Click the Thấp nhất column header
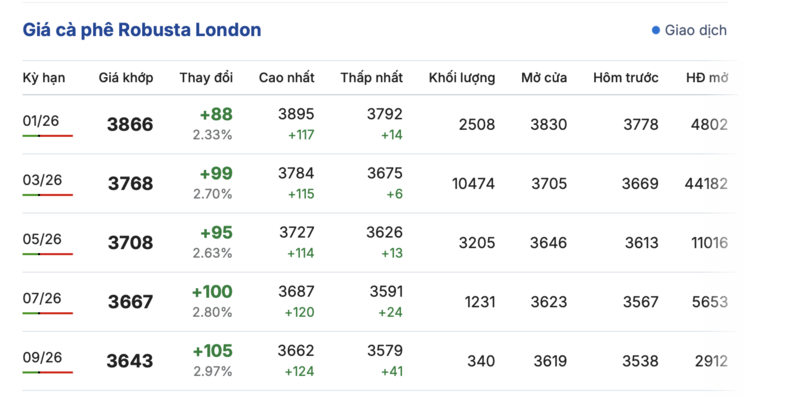800x401 pixels. 371,78
